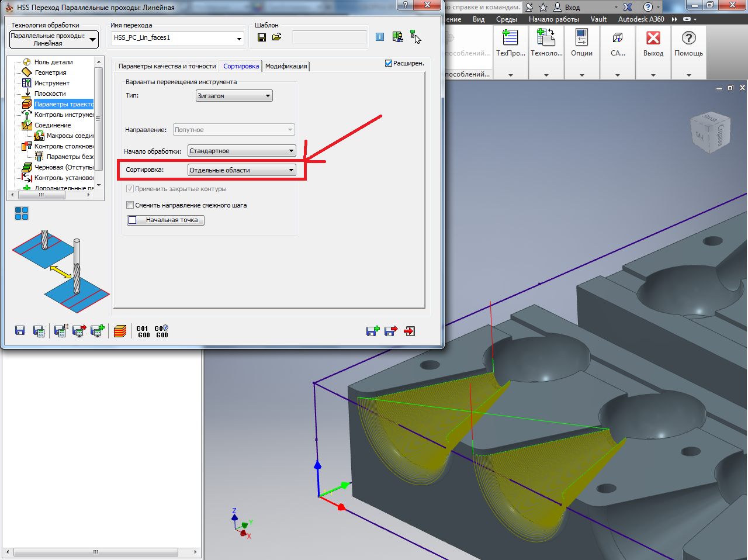The image size is (748, 560).
Task: Open template with the folder icon
Action: 277,37
